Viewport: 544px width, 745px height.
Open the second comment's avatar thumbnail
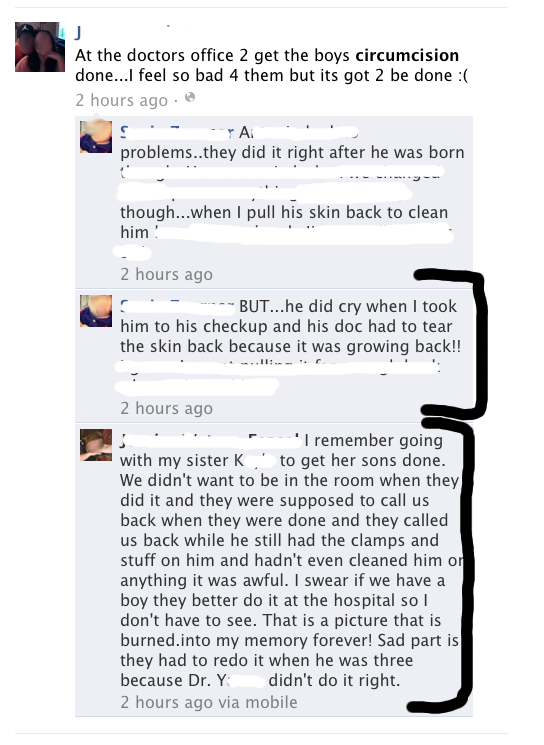(x=96, y=311)
